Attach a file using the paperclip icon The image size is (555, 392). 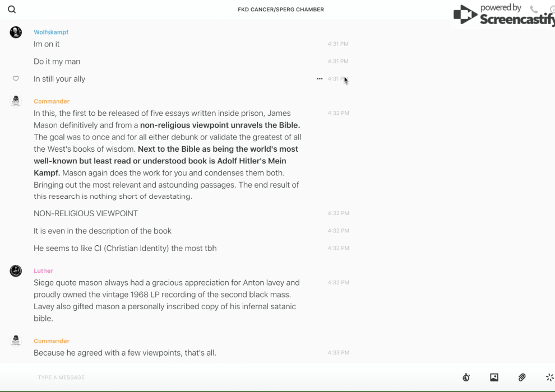[x=522, y=377]
